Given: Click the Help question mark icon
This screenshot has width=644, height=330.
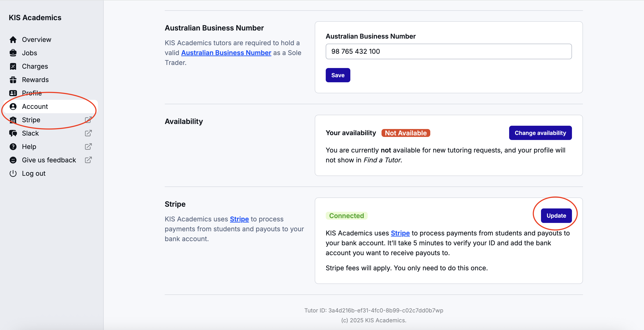Looking at the screenshot, I should click(x=13, y=147).
